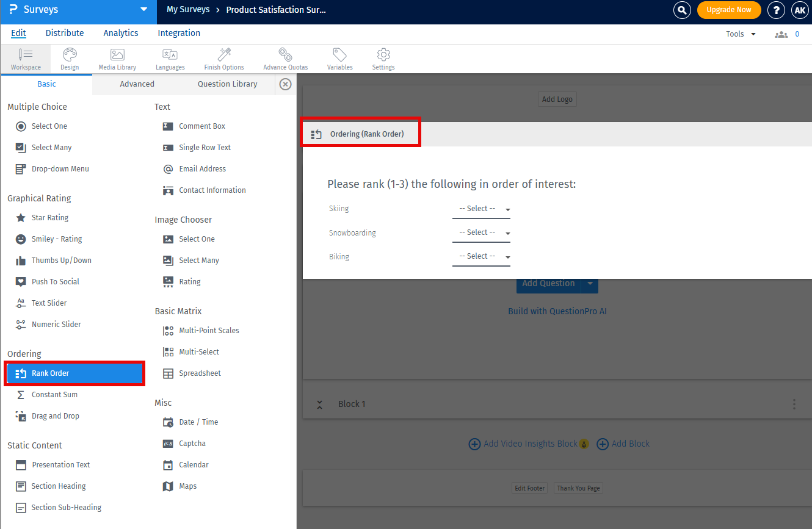Open the Biking rank dropdown
The height and width of the screenshot is (529, 812).
481,257
